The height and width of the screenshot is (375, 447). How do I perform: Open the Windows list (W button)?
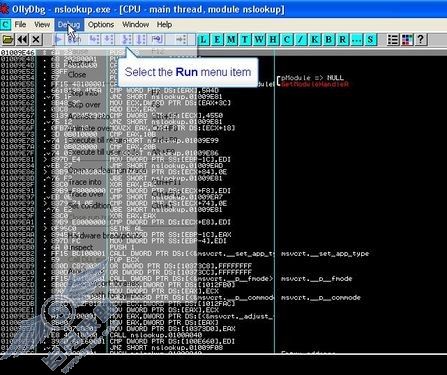(x=259, y=40)
